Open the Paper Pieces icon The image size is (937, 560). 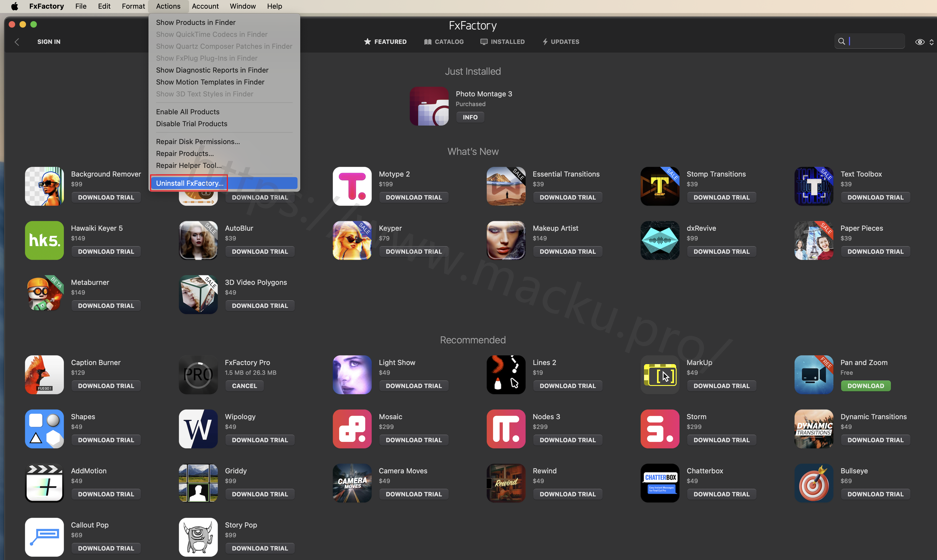(814, 240)
